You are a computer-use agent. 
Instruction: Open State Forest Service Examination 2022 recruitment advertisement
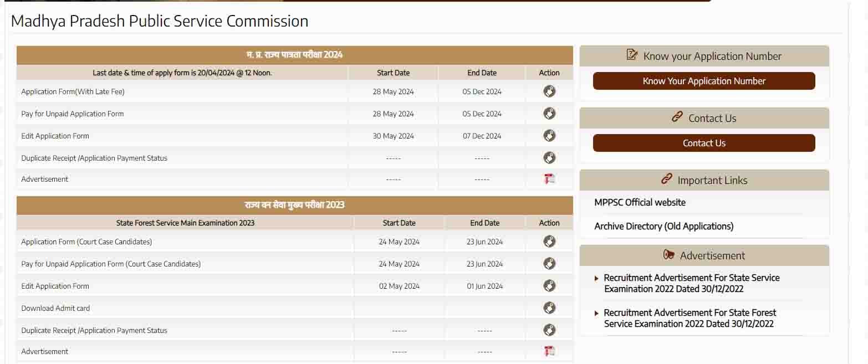click(x=690, y=318)
